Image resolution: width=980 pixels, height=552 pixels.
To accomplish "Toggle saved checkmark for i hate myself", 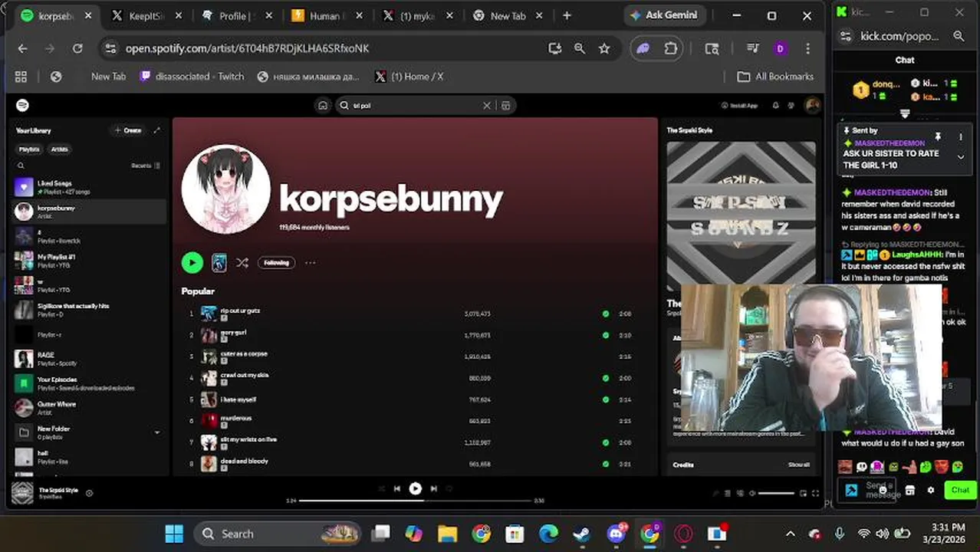I will click(606, 399).
